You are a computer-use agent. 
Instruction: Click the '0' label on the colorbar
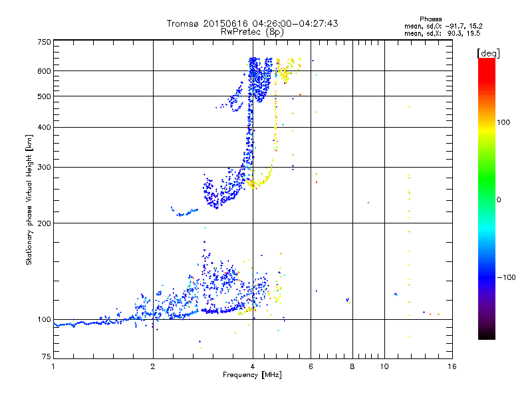point(499,200)
